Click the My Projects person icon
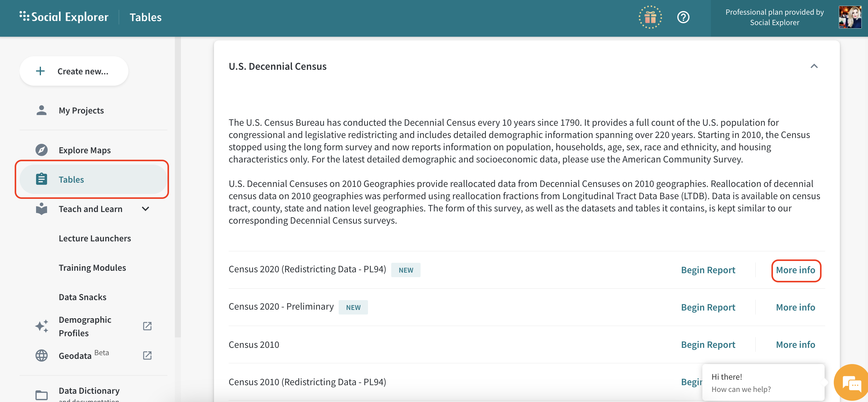The width and height of the screenshot is (868, 402). coord(42,110)
